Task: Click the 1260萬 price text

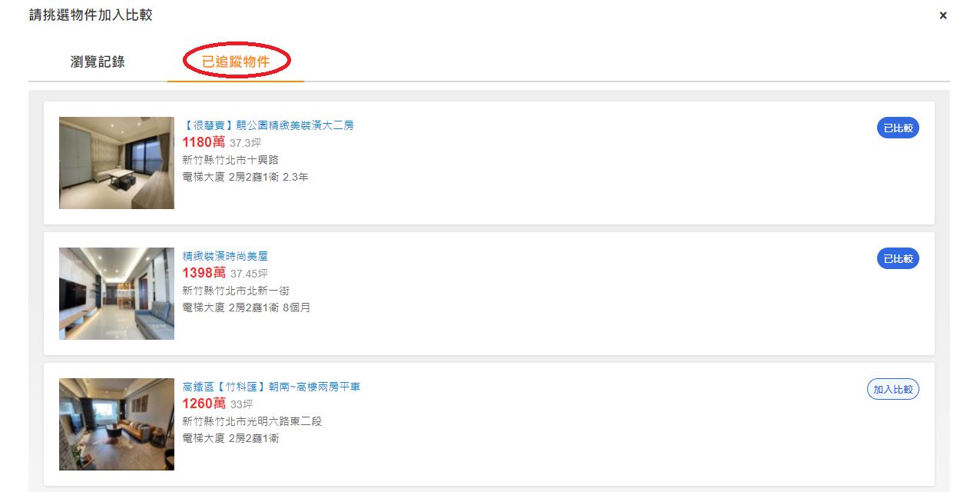Action: click(x=204, y=404)
